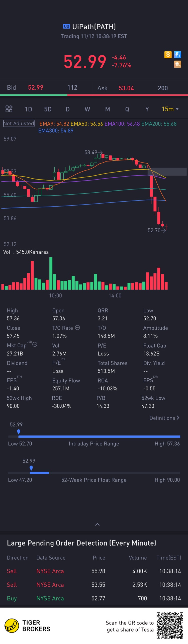The height and width of the screenshot is (644, 188).
Task: Tap the Total Shares value 513.5M
Action: [x=106, y=371]
